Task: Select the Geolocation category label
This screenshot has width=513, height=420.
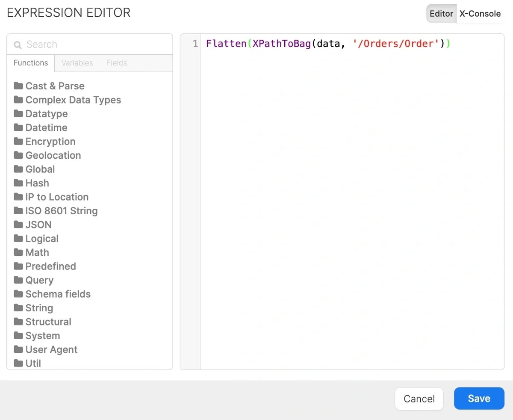Action: pos(53,155)
